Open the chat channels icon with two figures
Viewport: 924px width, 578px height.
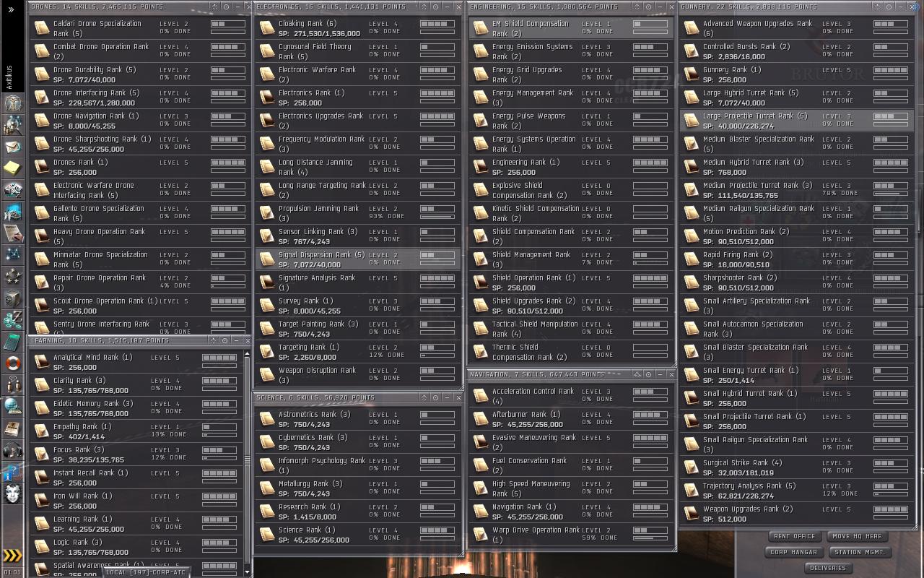coord(13,385)
